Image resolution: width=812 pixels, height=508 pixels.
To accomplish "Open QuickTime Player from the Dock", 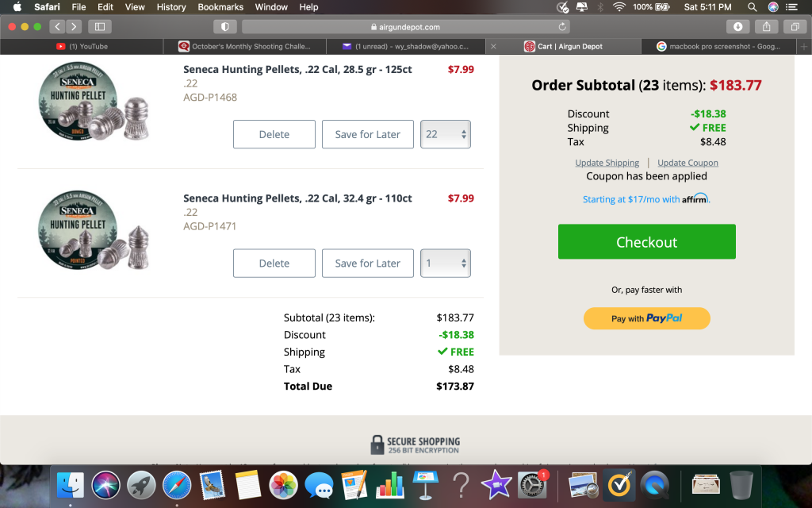I will coord(654,485).
